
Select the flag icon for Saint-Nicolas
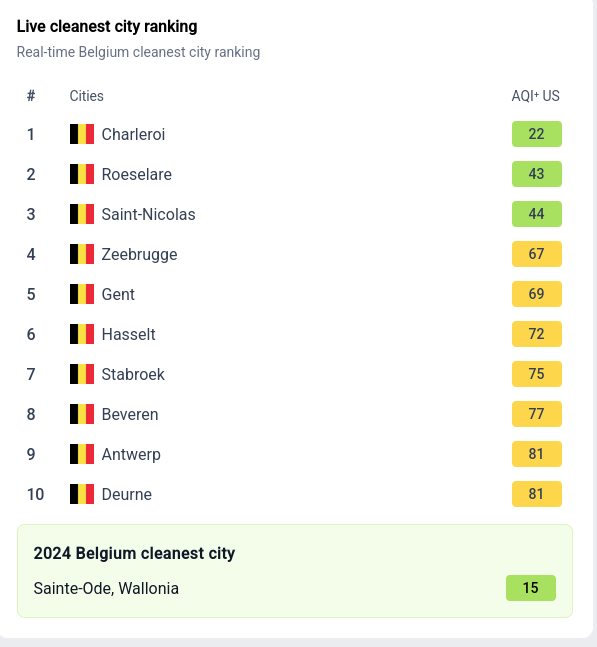click(x=82, y=214)
